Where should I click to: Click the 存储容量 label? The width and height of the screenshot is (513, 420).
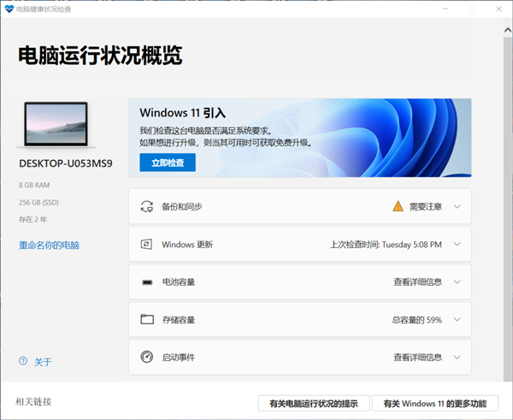[x=179, y=320]
